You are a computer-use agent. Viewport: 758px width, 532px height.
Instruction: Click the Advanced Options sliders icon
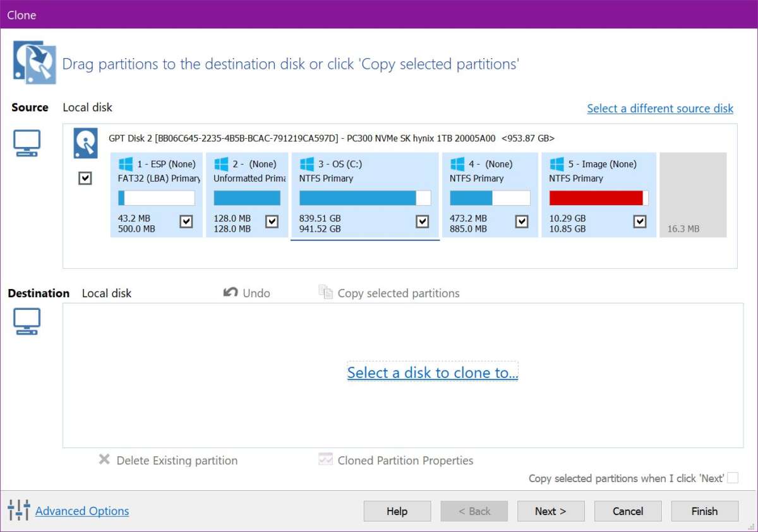pyautogui.click(x=19, y=510)
